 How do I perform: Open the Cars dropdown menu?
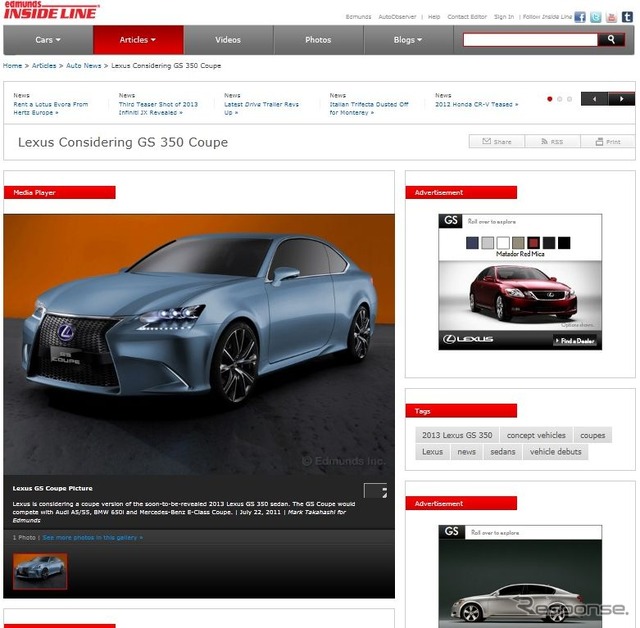(48, 40)
